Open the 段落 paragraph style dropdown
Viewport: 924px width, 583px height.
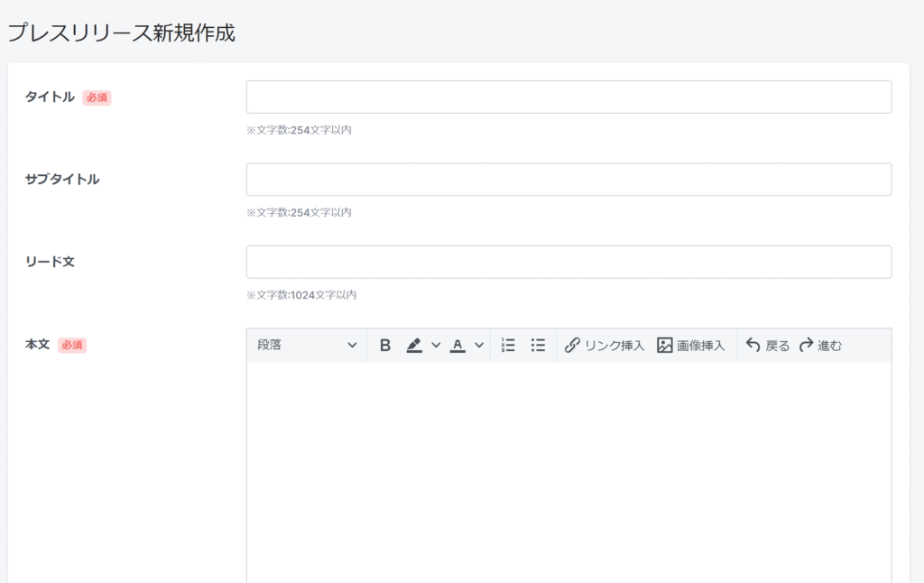point(307,346)
